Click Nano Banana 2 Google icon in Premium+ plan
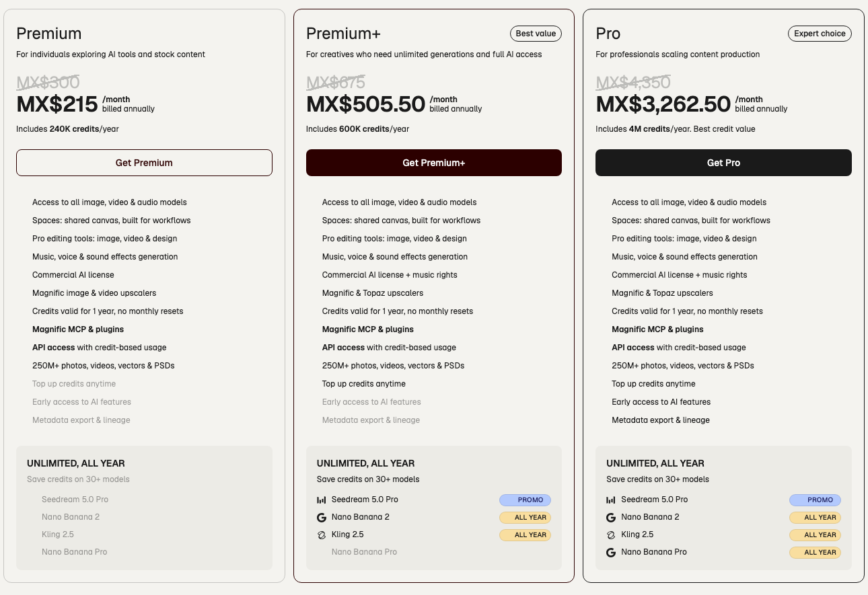The width and height of the screenshot is (868, 595). [x=321, y=518]
